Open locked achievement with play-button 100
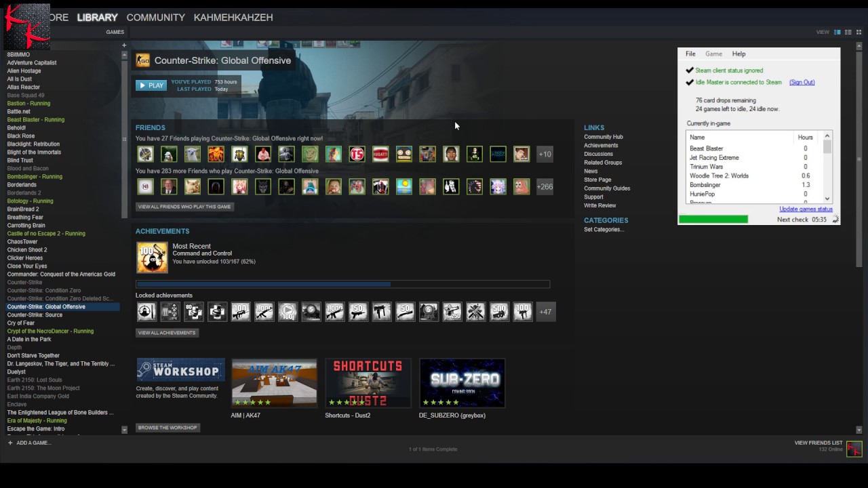This screenshot has width=868, height=488. [288, 312]
